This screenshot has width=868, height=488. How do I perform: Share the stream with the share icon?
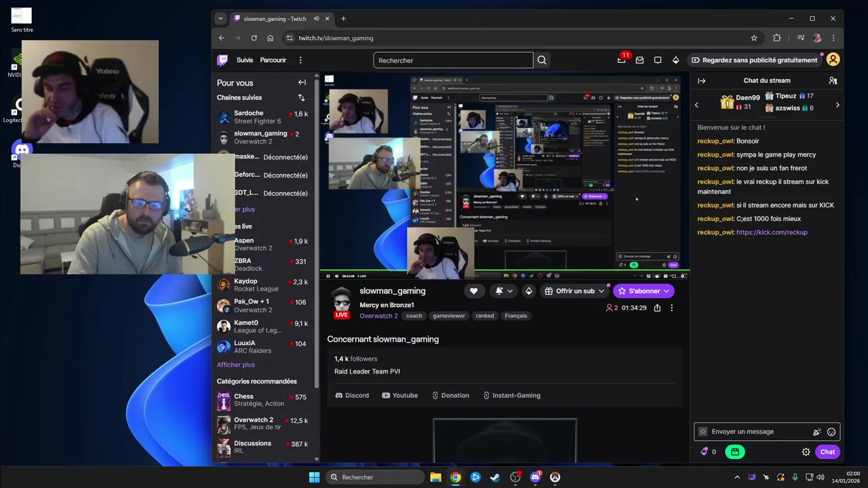pos(657,308)
